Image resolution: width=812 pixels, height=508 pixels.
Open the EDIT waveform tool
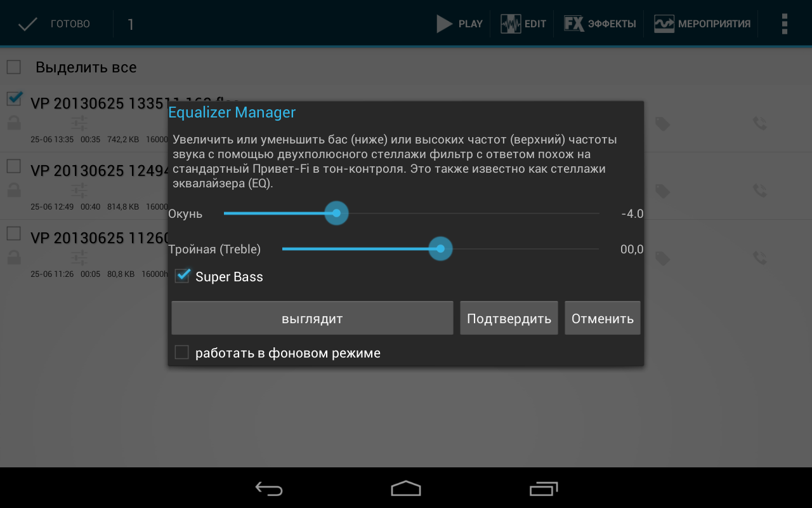click(x=511, y=24)
